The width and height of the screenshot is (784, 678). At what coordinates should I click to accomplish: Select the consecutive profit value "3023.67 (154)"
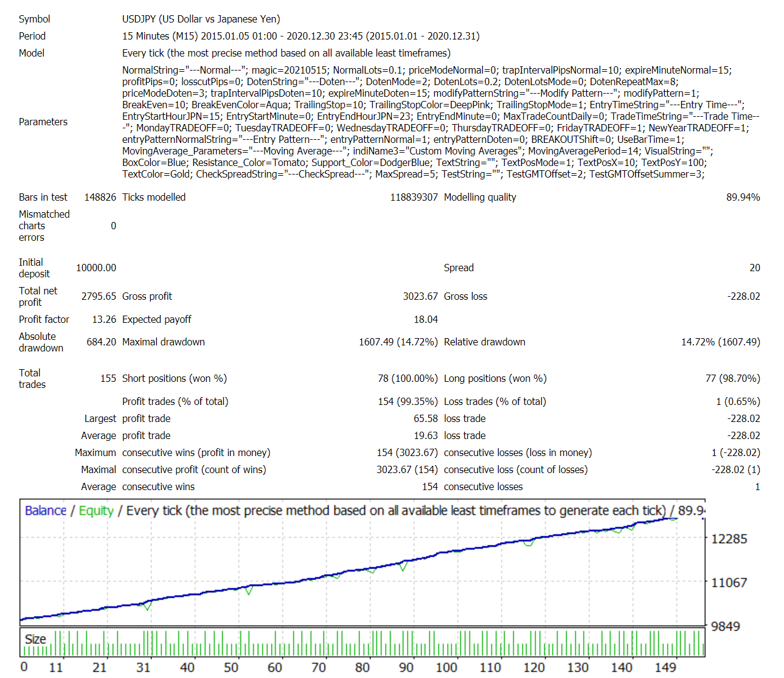coord(408,470)
